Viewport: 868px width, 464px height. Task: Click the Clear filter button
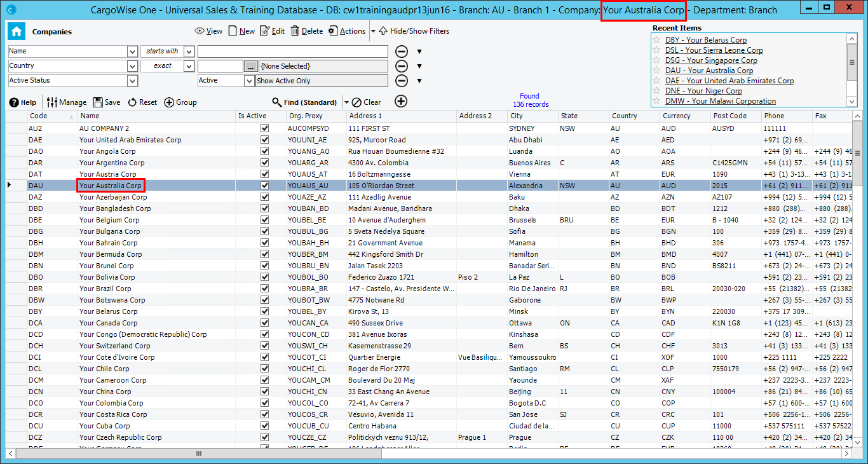pos(367,102)
